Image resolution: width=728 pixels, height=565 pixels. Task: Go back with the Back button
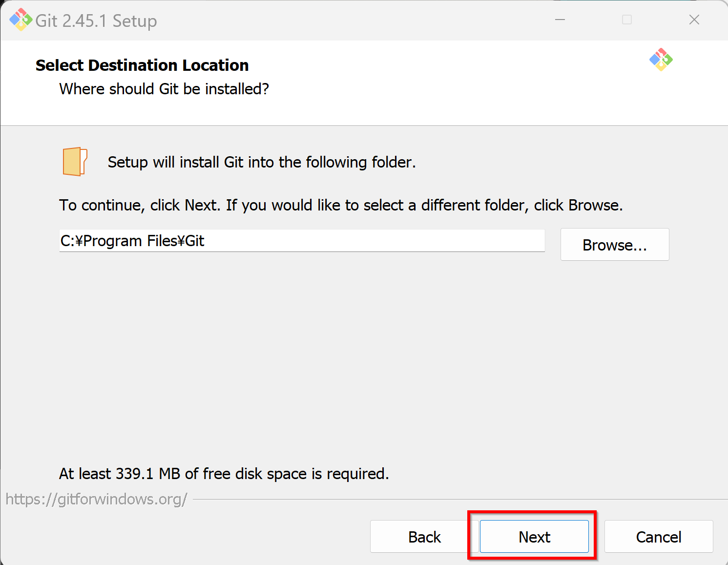(x=424, y=537)
